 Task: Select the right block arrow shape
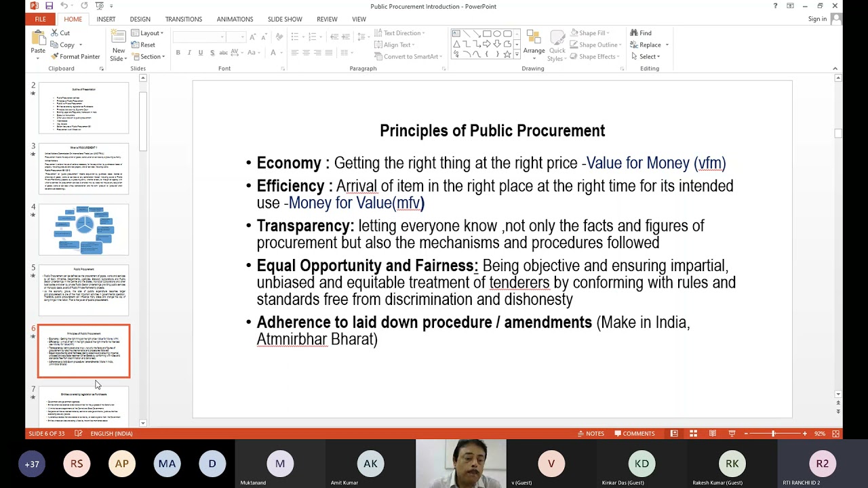coord(487,43)
